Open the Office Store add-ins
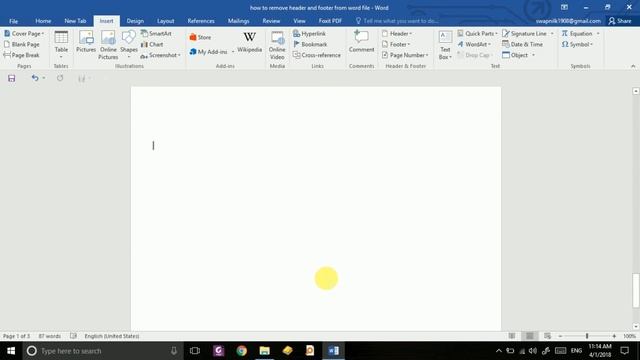Image resolution: width=640 pixels, height=360 pixels. 200,37
